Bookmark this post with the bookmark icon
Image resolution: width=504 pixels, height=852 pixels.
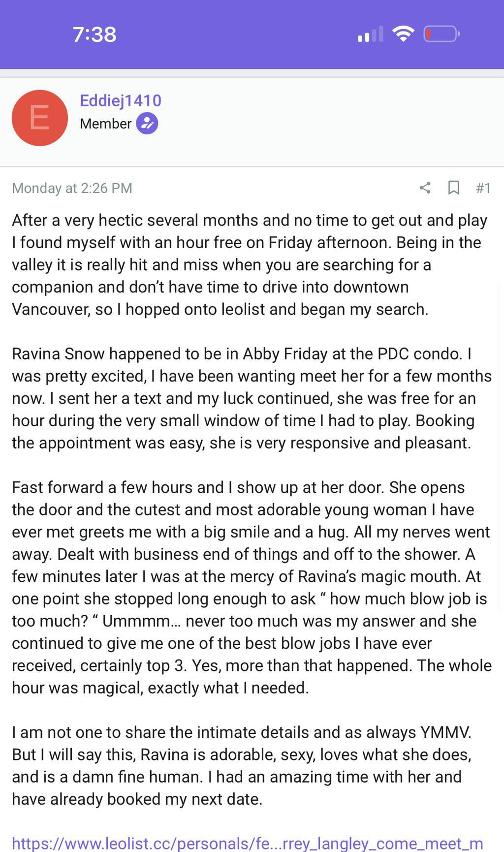pos(453,188)
